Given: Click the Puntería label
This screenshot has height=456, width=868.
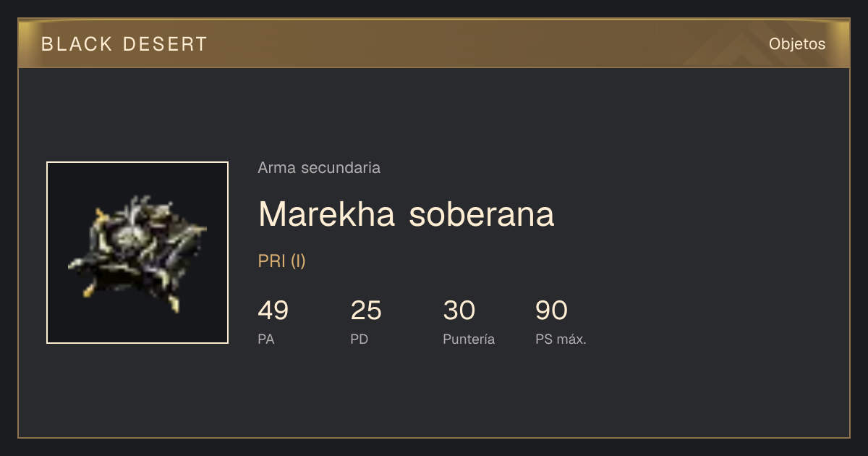Looking at the screenshot, I should click(469, 339).
